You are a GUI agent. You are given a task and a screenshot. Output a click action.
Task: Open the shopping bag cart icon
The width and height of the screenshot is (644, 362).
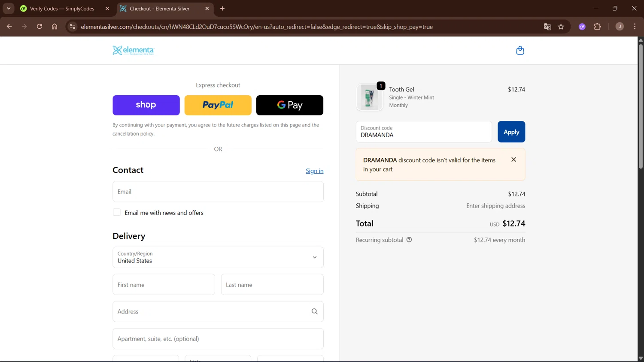coord(520,51)
